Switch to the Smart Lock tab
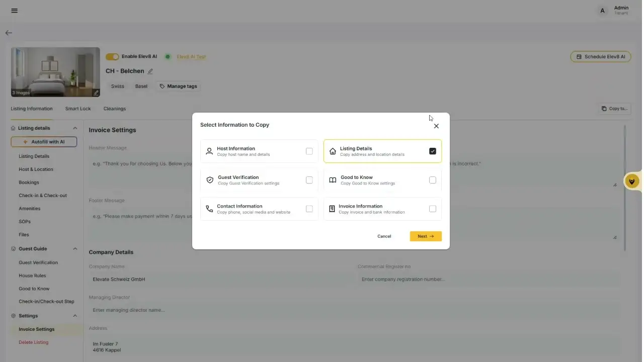644x362 pixels. coord(78,109)
